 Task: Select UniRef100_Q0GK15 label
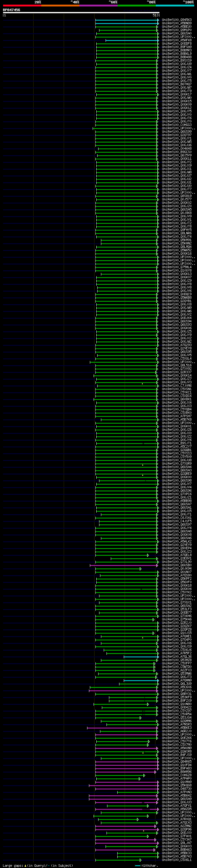177,101
